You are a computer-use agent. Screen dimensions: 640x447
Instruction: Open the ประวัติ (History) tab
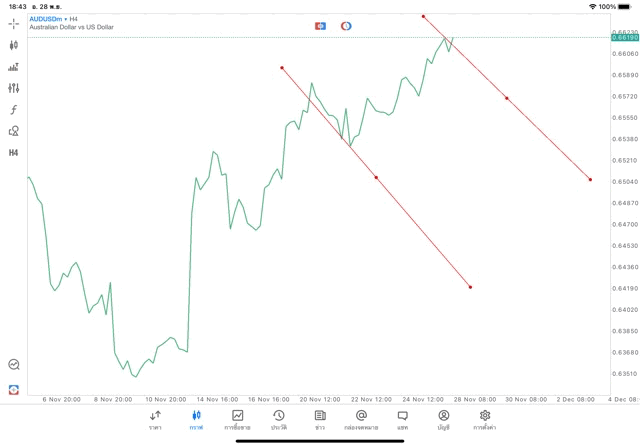tap(278, 419)
